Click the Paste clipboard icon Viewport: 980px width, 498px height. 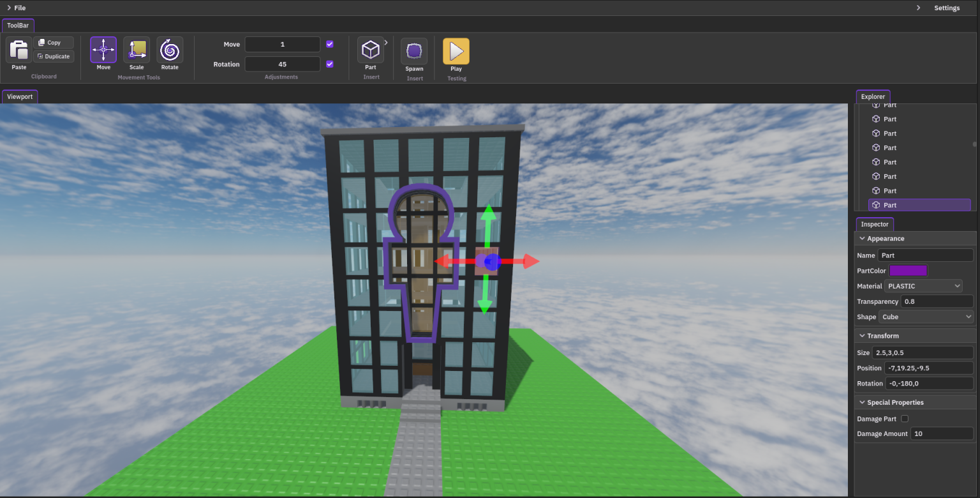(x=19, y=50)
